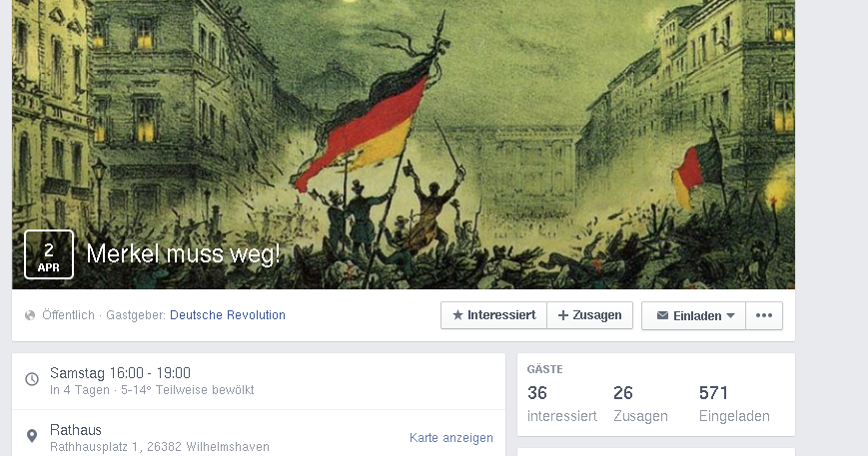View the 36 interessiert guests
Screen dimensions: 868x456
coord(562,403)
